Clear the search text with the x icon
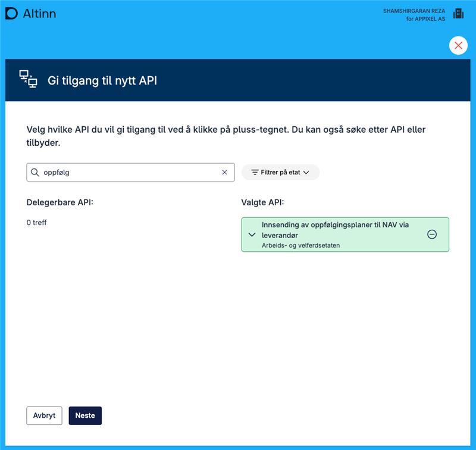476x450 pixels. (224, 172)
